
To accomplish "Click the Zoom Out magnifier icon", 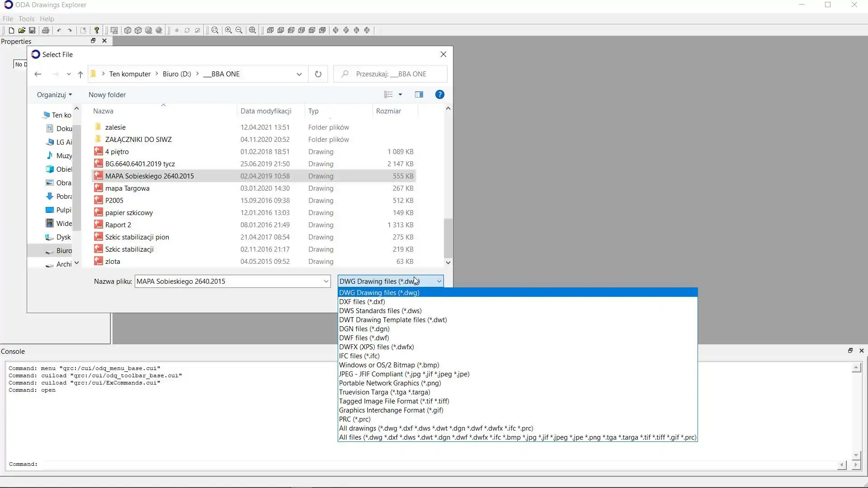I will [239, 30].
